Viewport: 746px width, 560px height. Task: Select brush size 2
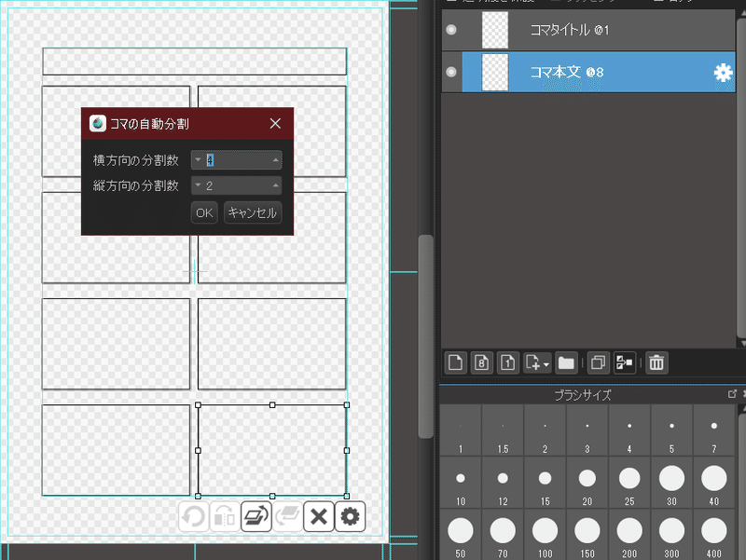coord(545,430)
